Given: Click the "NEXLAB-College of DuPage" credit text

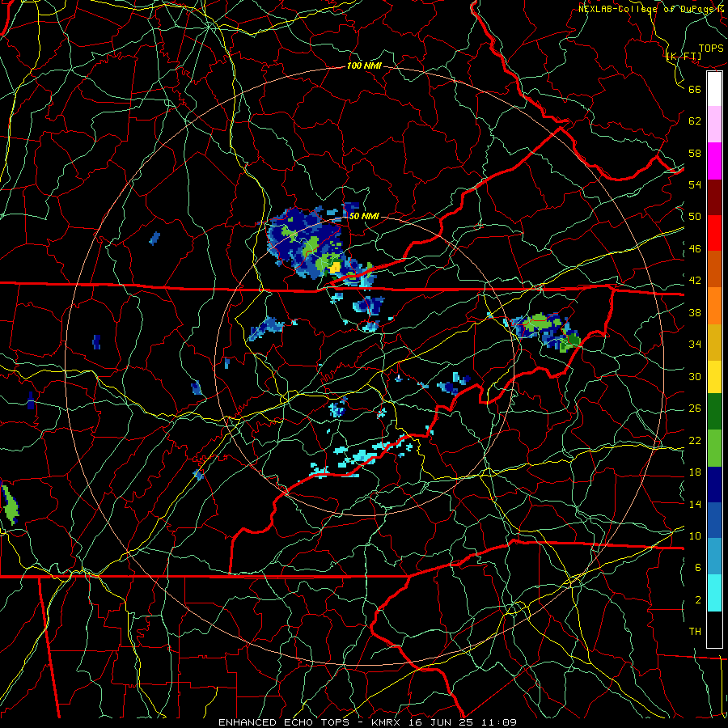Looking at the screenshot, I should tap(646, 9).
